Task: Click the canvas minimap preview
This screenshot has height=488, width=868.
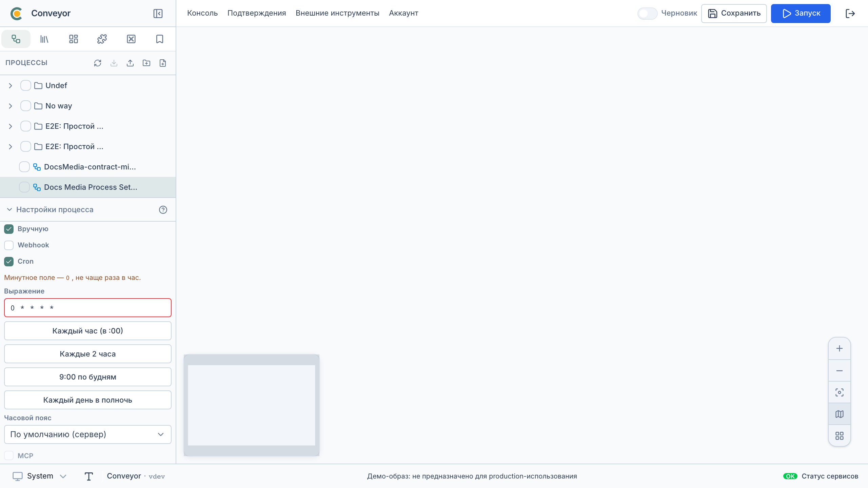Action: [x=252, y=405]
